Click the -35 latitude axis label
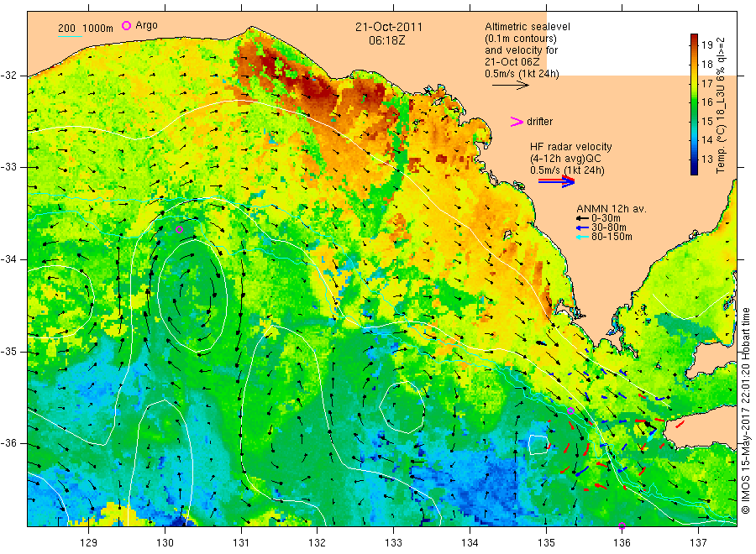 (x=8, y=351)
